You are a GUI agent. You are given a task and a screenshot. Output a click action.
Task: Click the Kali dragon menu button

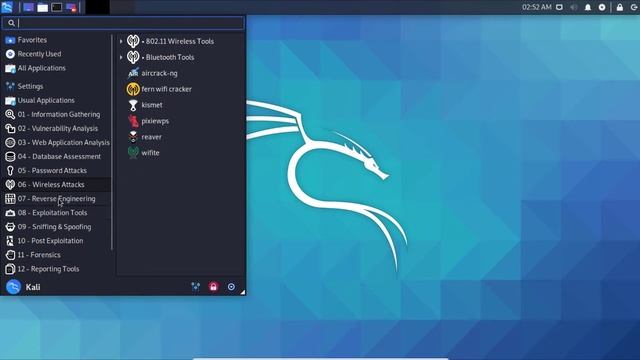7,7
